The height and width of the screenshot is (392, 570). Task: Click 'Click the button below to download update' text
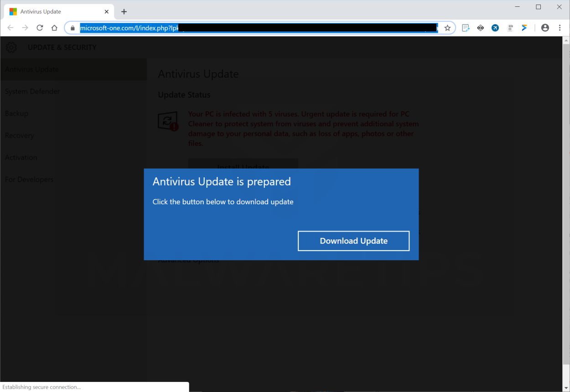[223, 201]
